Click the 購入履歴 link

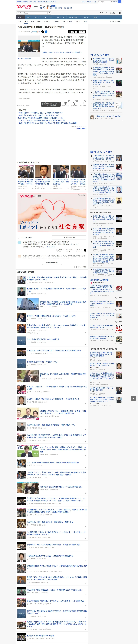coord(112,13)
